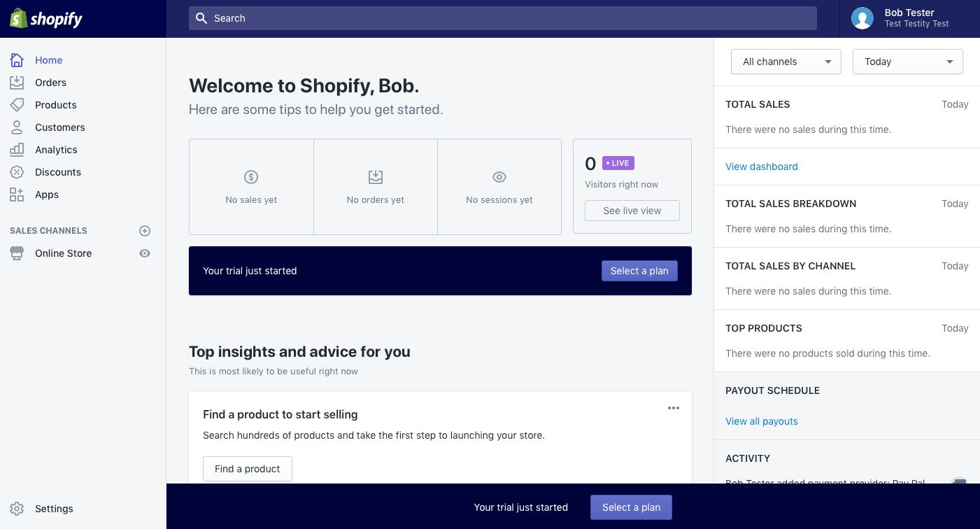Viewport: 980px width, 529px height.
Task: View the Online Store using eye icon
Action: pos(145,253)
